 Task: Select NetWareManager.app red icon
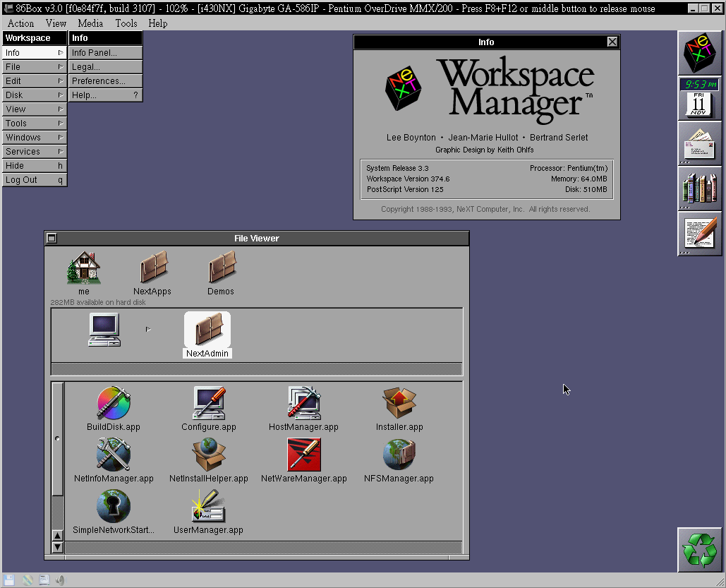(303, 455)
